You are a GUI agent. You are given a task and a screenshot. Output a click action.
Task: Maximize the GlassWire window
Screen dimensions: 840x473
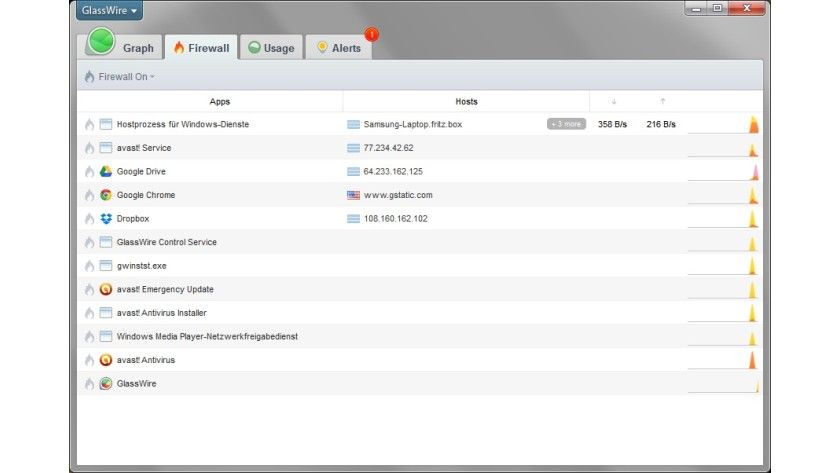click(x=717, y=9)
